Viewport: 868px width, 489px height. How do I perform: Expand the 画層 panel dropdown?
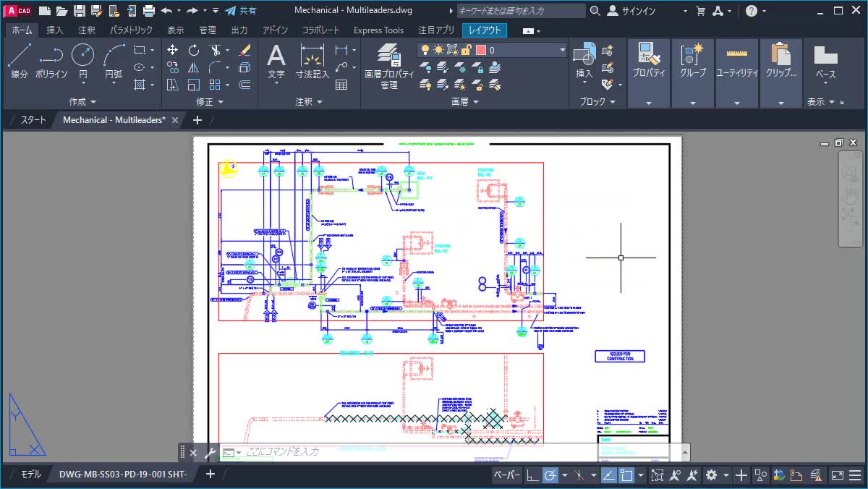[464, 102]
